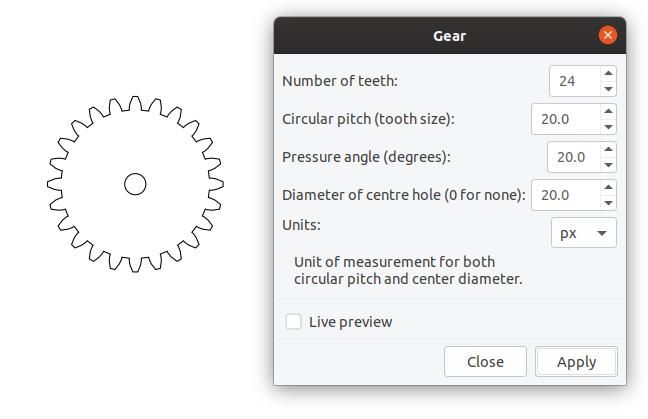
Task: Increase Circular pitch with up arrow
Action: [x=608, y=111]
